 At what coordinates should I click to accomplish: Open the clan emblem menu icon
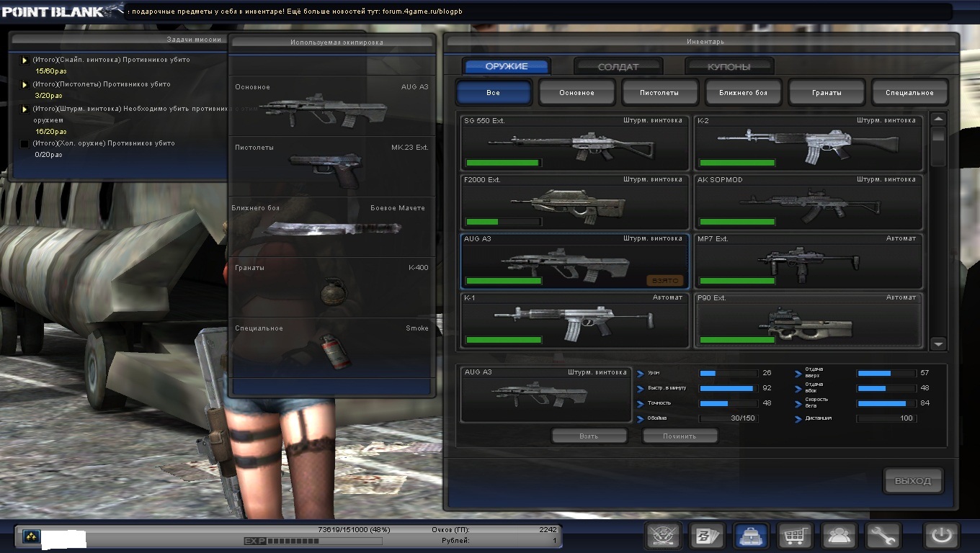[661, 536]
